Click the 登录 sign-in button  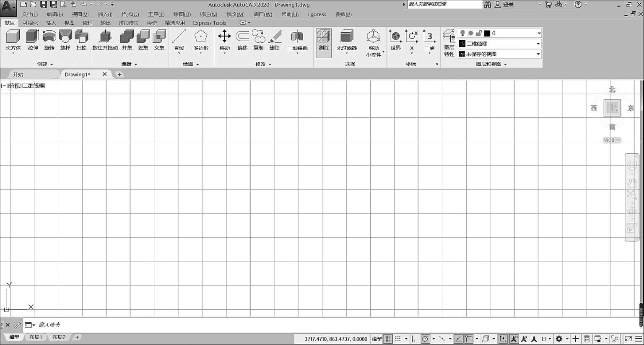(x=504, y=5)
